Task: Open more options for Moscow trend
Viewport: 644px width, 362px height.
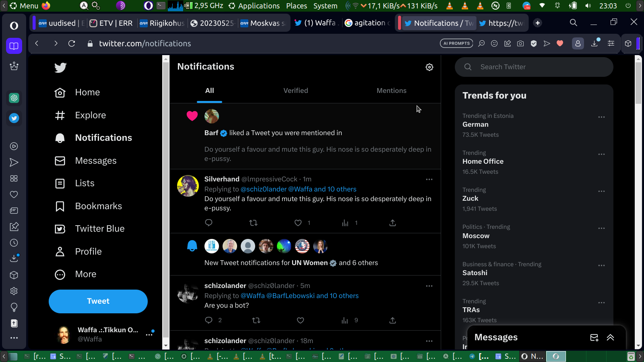Action: [x=601, y=228]
